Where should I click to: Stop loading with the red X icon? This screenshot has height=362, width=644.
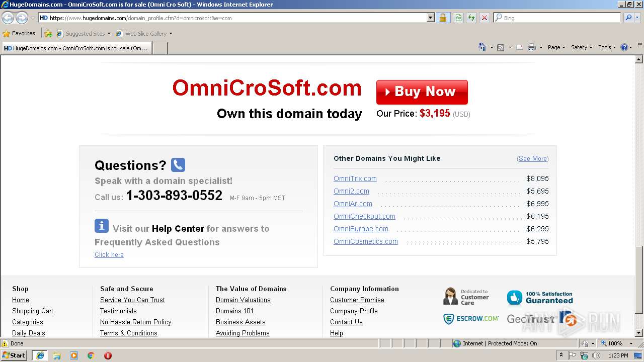(485, 18)
